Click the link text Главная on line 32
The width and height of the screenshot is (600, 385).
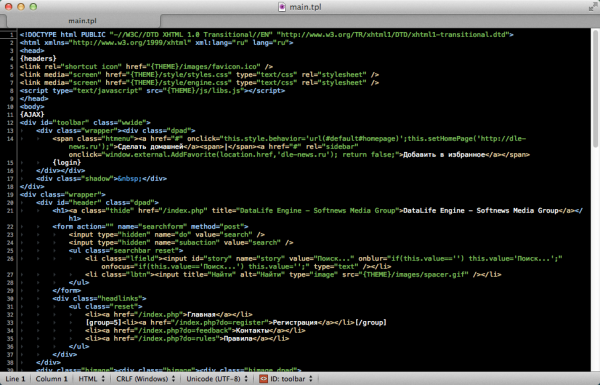pyautogui.click(x=201, y=315)
